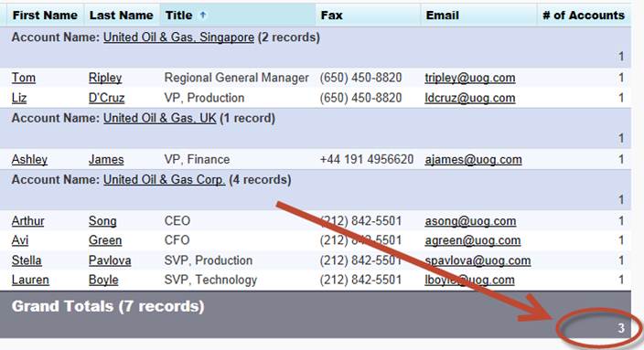The width and height of the screenshot is (644, 350).
Task: Email asong@uog.com
Action: (x=470, y=221)
